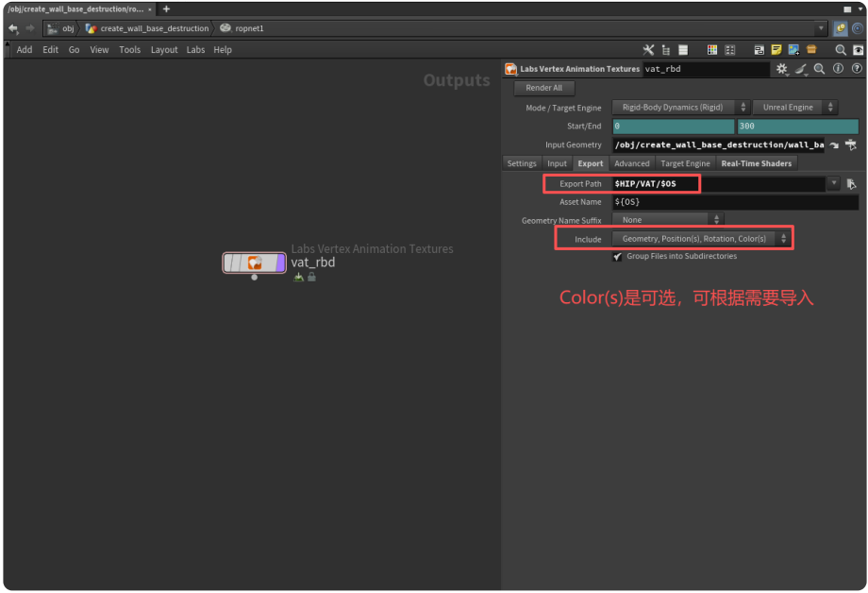The width and height of the screenshot is (868, 593).
Task: Click the file chooser icon beside Export Path
Action: tap(851, 184)
